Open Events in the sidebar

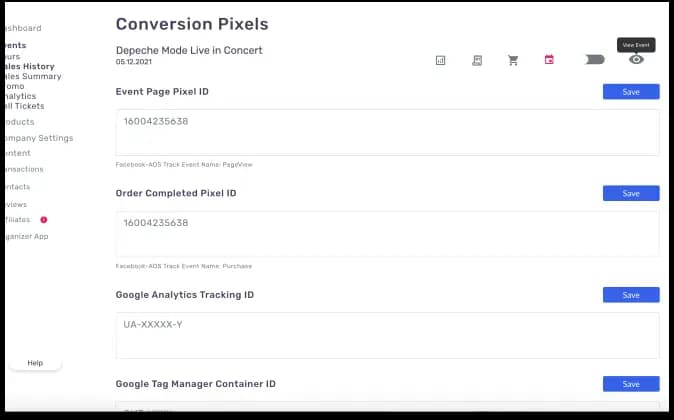click(x=15, y=45)
